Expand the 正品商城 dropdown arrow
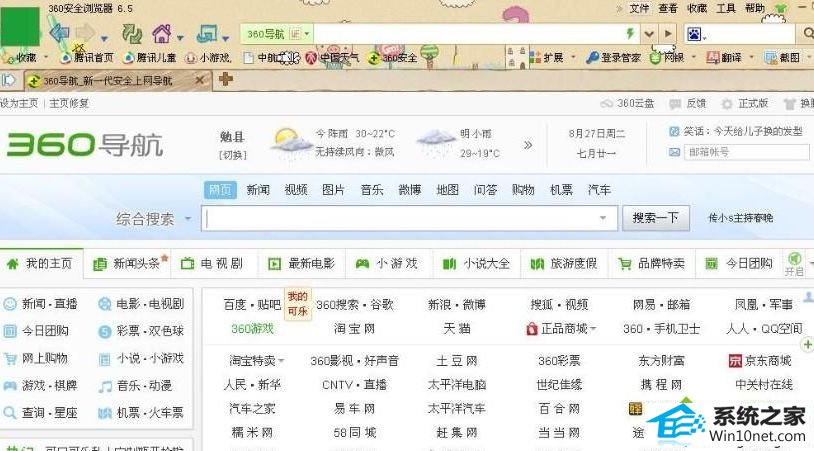 pos(593,329)
